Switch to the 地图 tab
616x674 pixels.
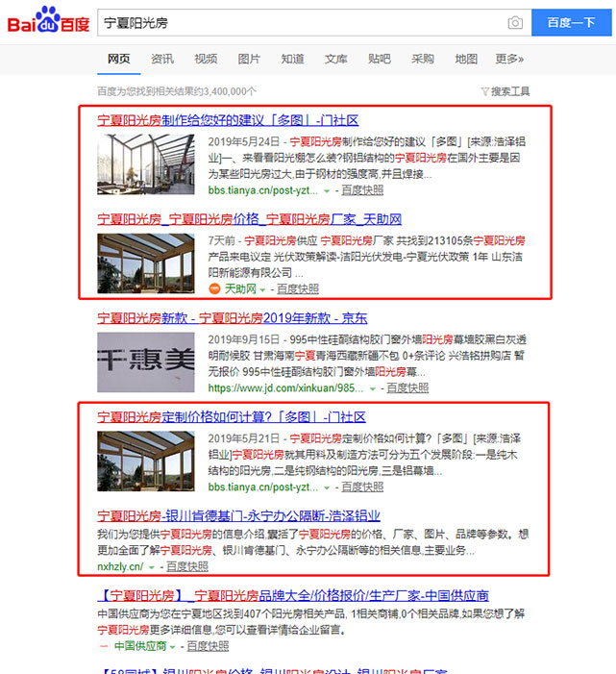[466, 59]
